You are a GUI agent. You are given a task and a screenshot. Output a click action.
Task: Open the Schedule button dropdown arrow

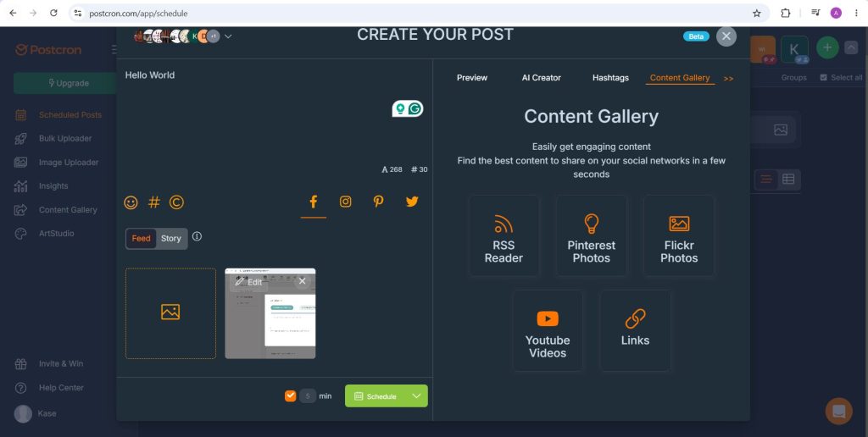(416, 396)
